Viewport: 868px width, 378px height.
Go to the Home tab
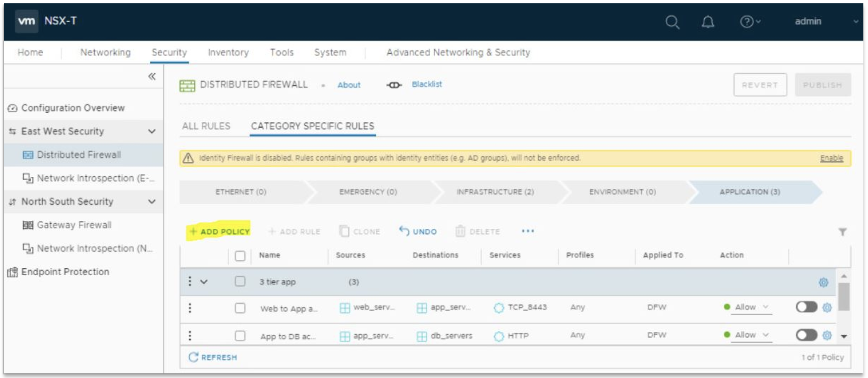coord(30,52)
